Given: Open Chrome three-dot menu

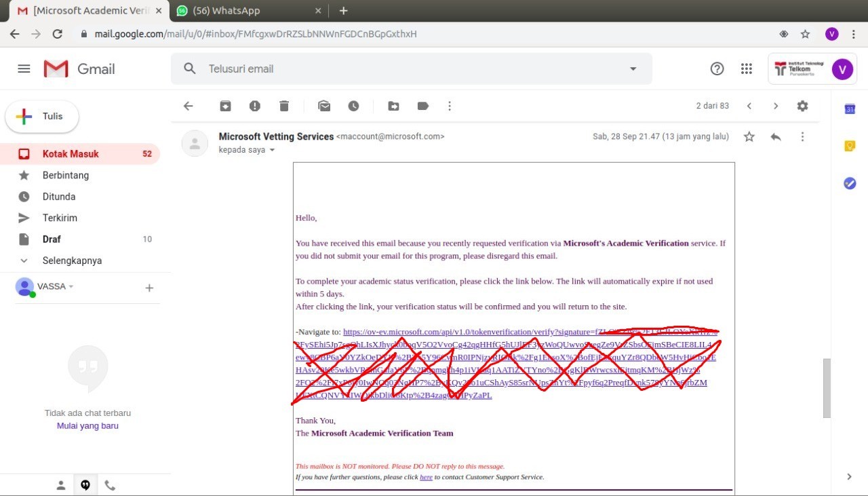Looking at the screenshot, I should click(x=854, y=34).
